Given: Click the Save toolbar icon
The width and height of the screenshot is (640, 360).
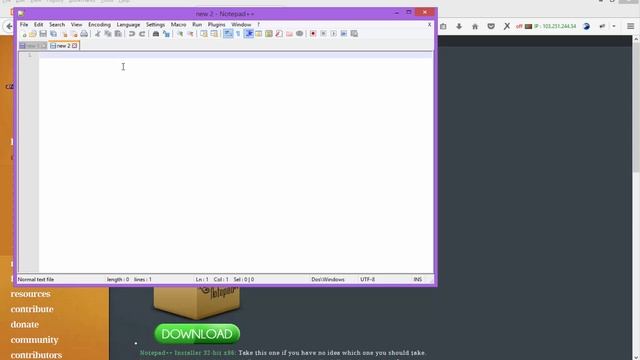Looking at the screenshot, I should [x=43, y=34].
